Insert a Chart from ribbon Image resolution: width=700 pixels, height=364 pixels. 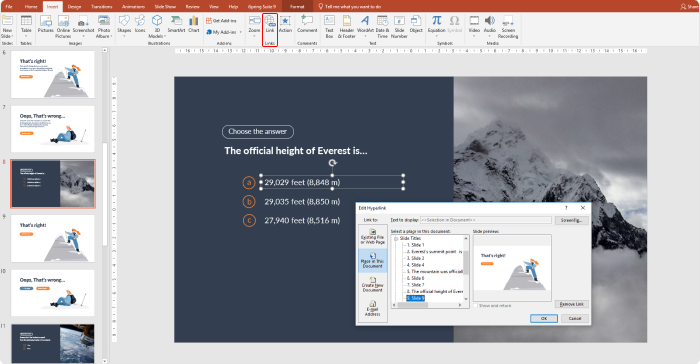pos(194,25)
